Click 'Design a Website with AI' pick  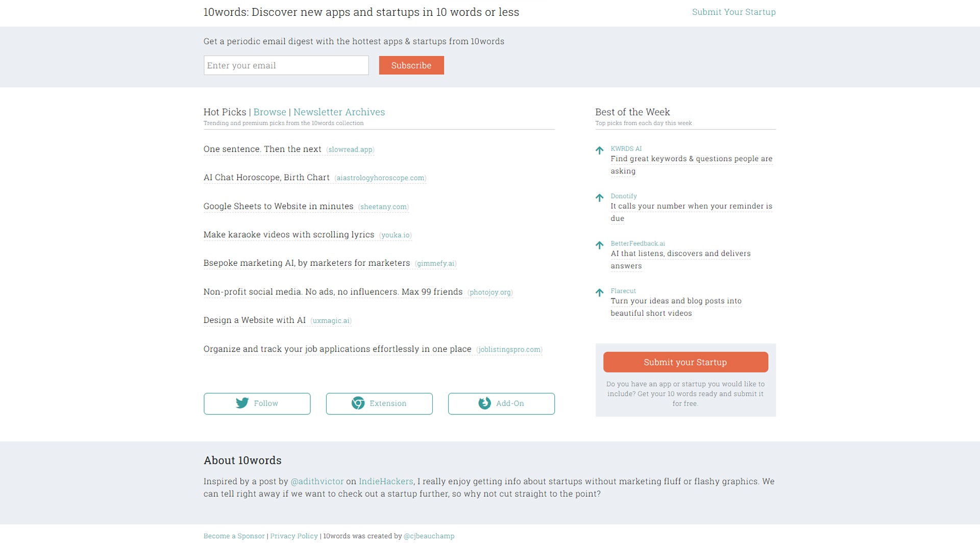[255, 320]
